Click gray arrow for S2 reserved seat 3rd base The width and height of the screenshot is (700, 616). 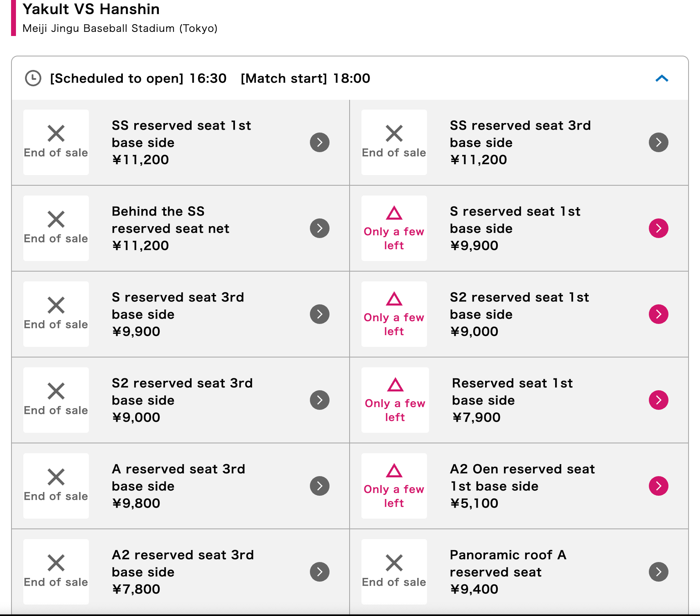320,400
